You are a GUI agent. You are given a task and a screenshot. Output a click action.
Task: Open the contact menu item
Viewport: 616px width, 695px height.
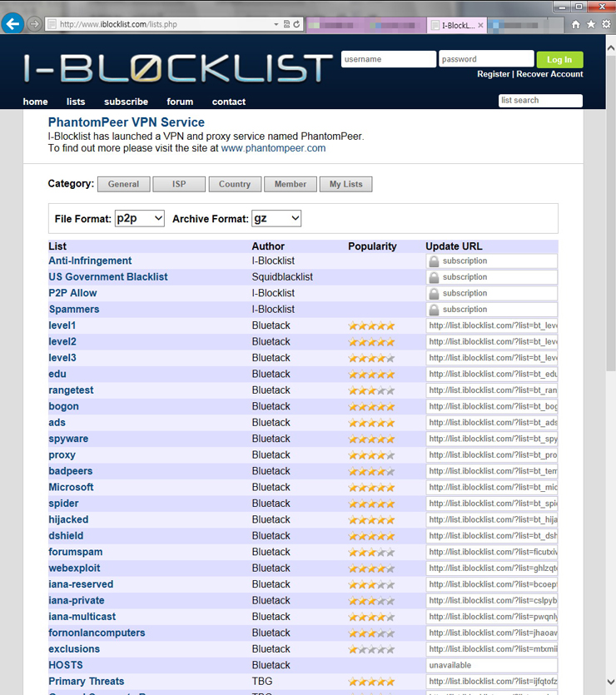(229, 102)
